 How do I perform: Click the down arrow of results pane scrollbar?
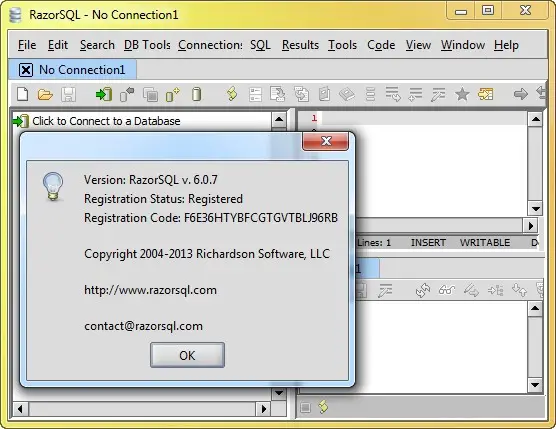535,385
